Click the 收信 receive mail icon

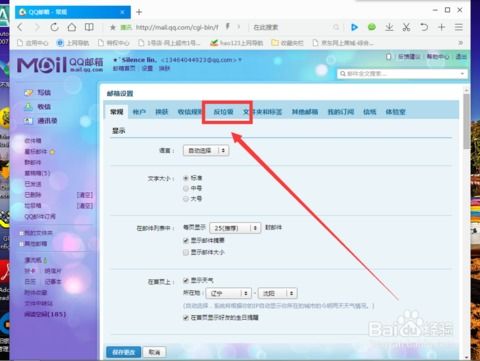[29, 107]
